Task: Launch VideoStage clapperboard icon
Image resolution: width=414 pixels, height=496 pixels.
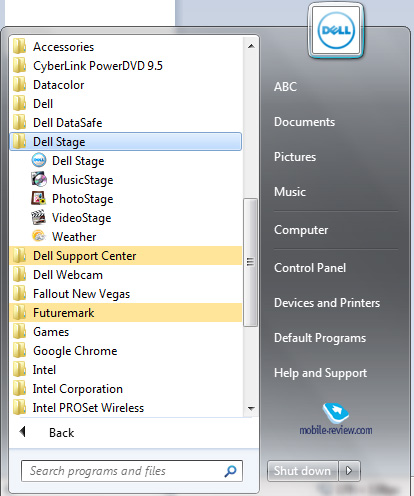Action: tap(39, 217)
